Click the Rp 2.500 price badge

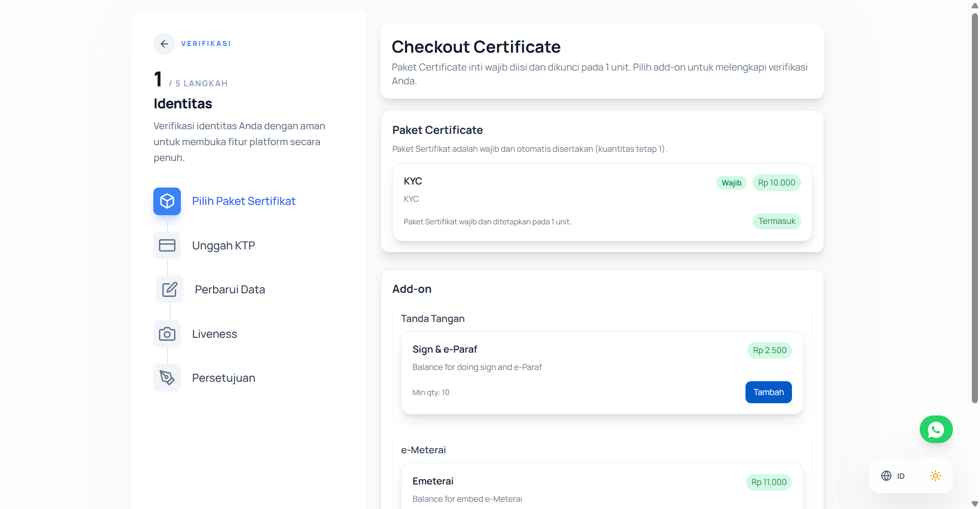[x=769, y=351]
